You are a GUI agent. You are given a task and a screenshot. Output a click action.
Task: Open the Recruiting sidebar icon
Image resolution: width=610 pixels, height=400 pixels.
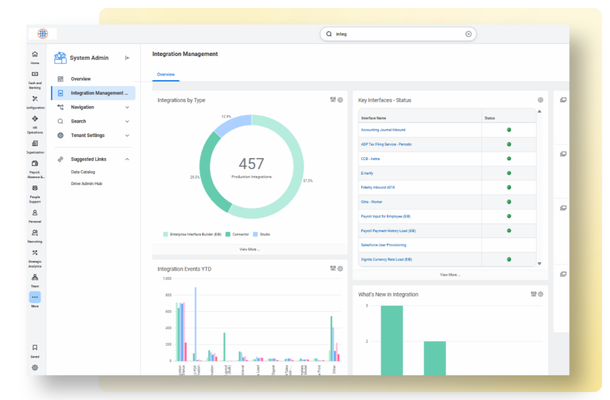click(x=35, y=235)
